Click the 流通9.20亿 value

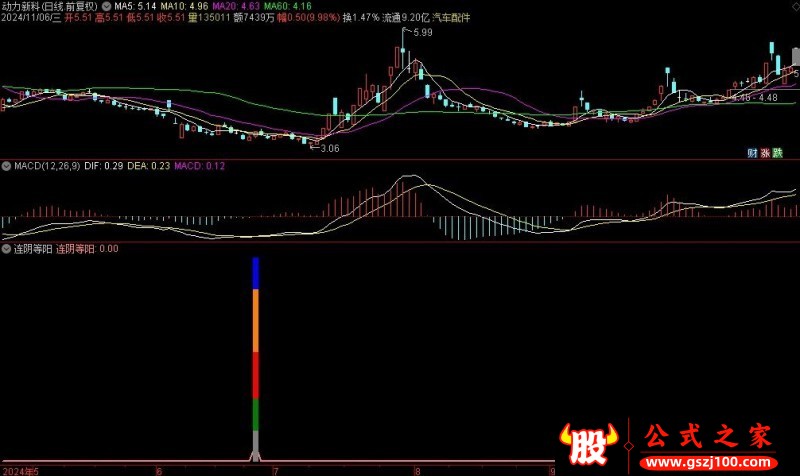pyautogui.click(x=406, y=18)
